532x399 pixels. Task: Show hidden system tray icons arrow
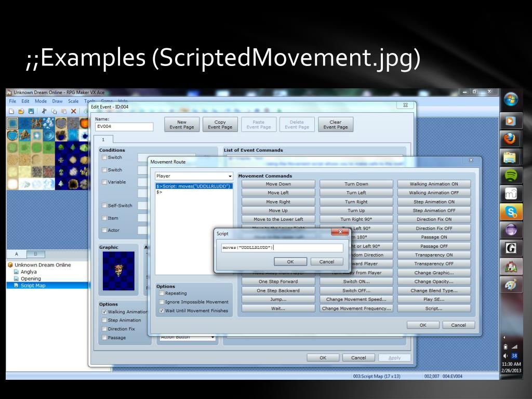tap(504, 337)
